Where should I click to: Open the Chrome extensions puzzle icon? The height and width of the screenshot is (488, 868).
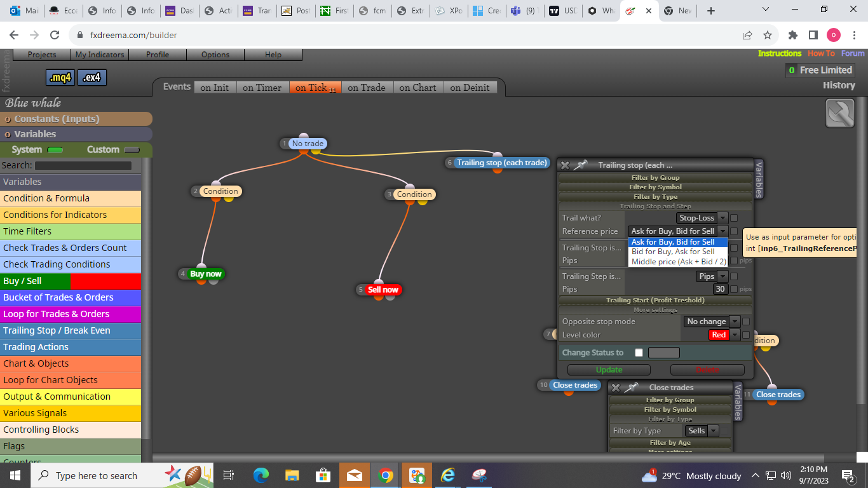pyautogui.click(x=792, y=36)
